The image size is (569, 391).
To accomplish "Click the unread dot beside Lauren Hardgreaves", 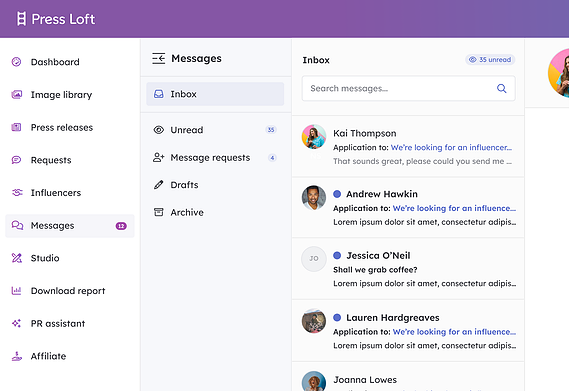I will (337, 317).
